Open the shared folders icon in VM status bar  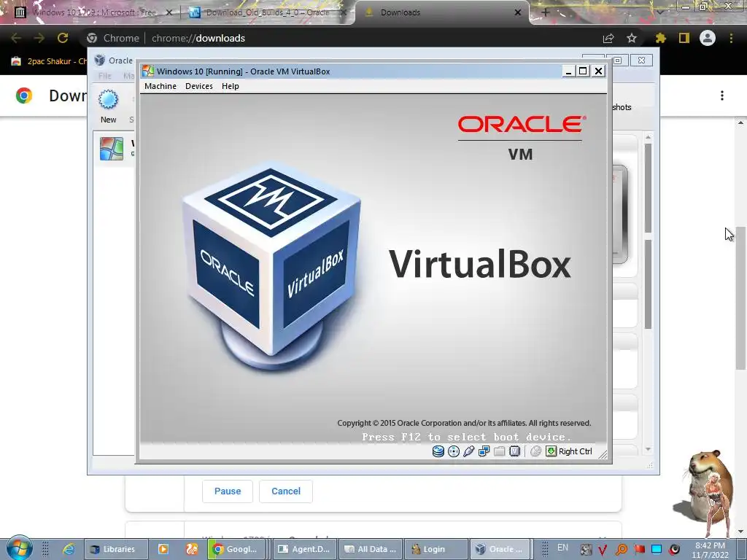499,451
